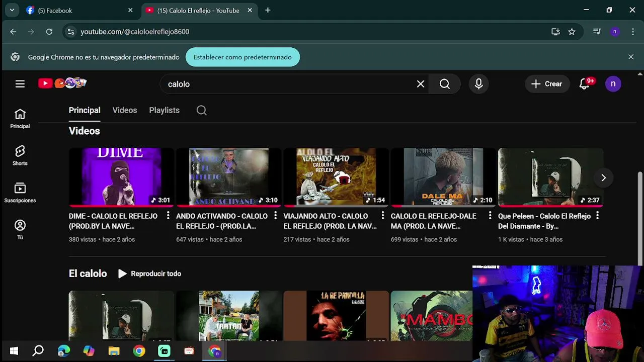644x362 pixels.
Task: Play the ANDO ACTIVANDO video thumbnail
Action: coord(228,177)
